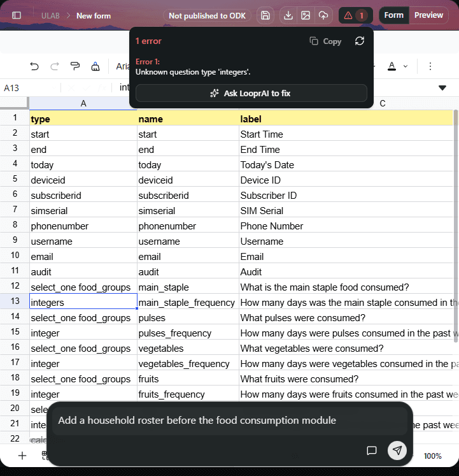Select row 1 header
This screenshot has height=476, width=459.
coord(15,117)
